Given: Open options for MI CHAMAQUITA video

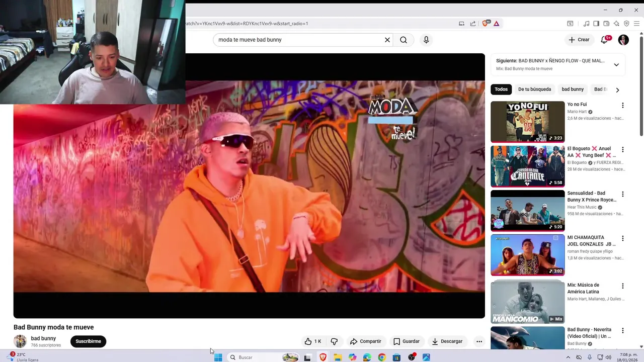Looking at the screenshot, I should (x=622, y=238).
